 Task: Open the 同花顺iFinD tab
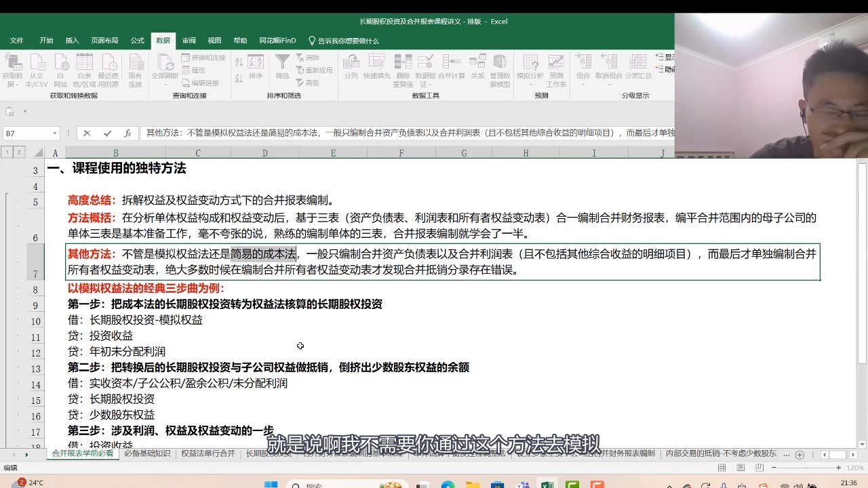pos(277,41)
